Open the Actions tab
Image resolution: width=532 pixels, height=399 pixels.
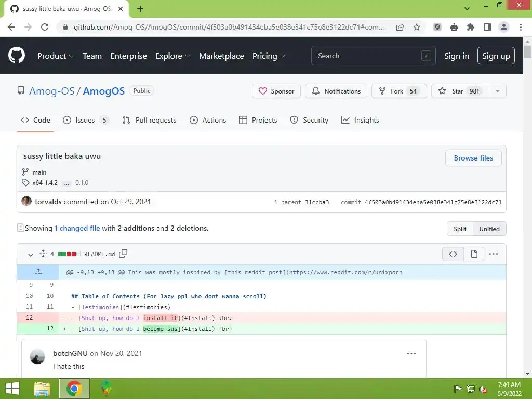coord(208,120)
